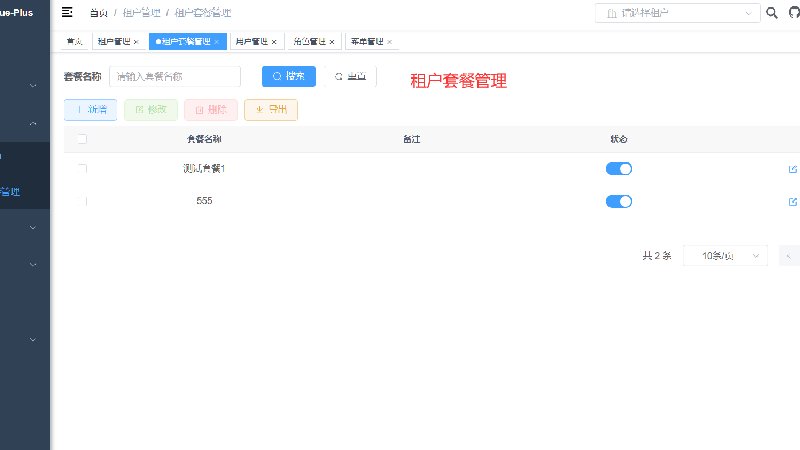Toggle the select-all checkbox in table header
Screen dimensions: 800x450
82,139
